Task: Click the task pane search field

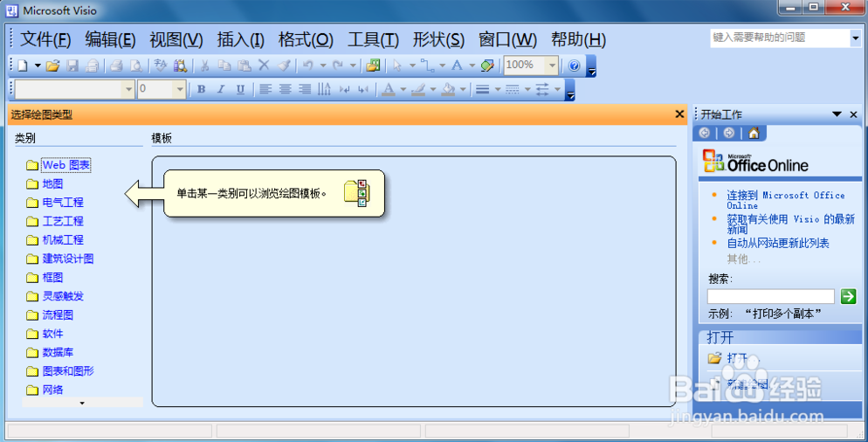Action: coord(770,296)
